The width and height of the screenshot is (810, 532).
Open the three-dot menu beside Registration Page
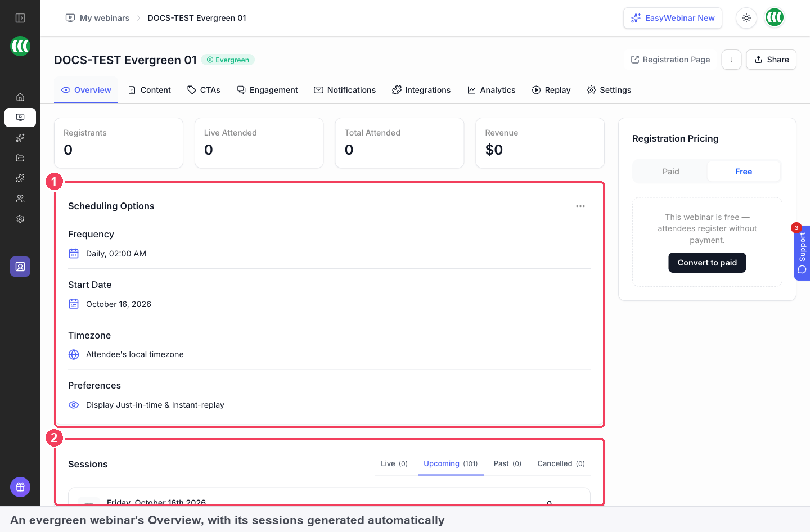tap(731, 60)
